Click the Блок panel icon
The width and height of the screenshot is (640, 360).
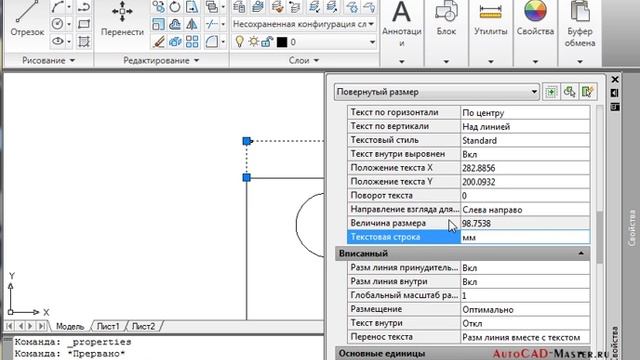click(446, 11)
